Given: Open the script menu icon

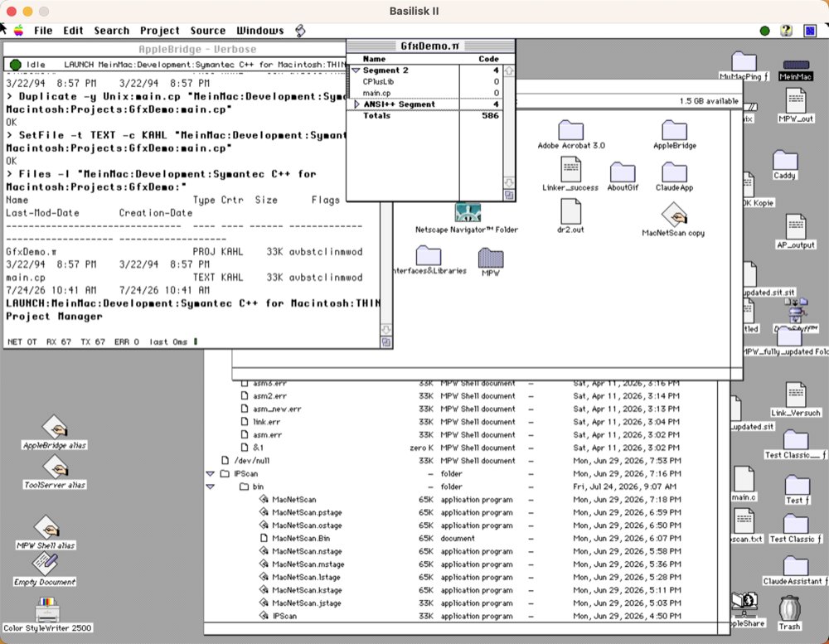Looking at the screenshot, I should [x=300, y=31].
